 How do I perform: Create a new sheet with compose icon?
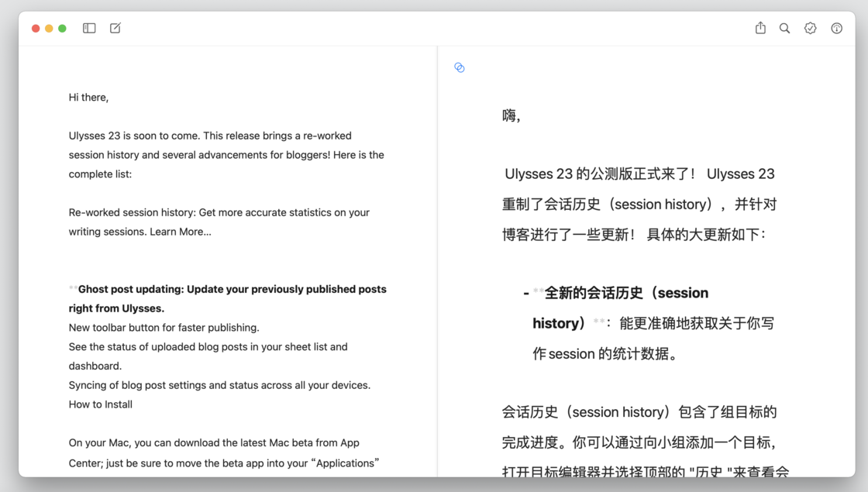click(115, 28)
